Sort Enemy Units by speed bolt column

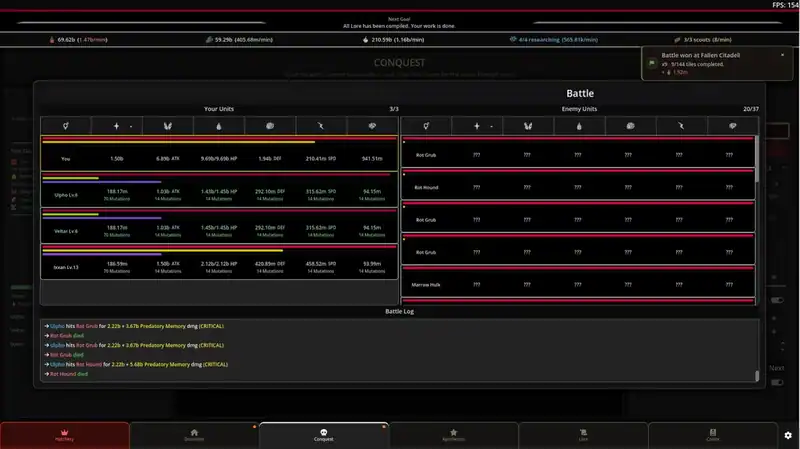tap(681, 126)
